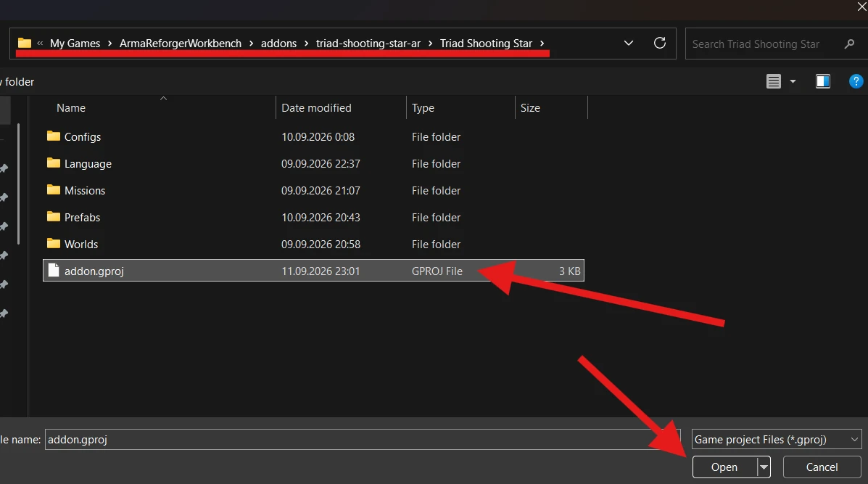
Task: Click the search magnifier icon
Action: click(x=849, y=44)
